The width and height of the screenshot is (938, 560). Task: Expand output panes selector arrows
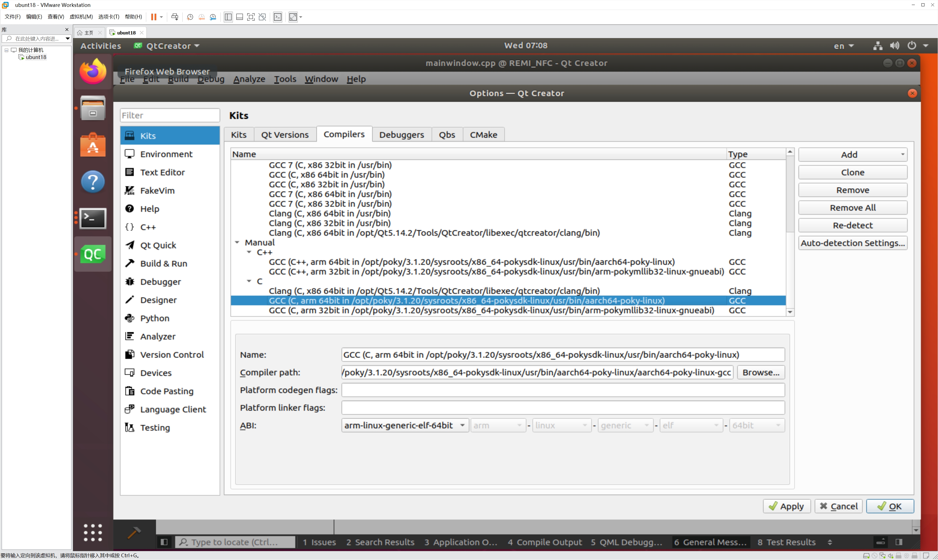(x=830, y=542)
